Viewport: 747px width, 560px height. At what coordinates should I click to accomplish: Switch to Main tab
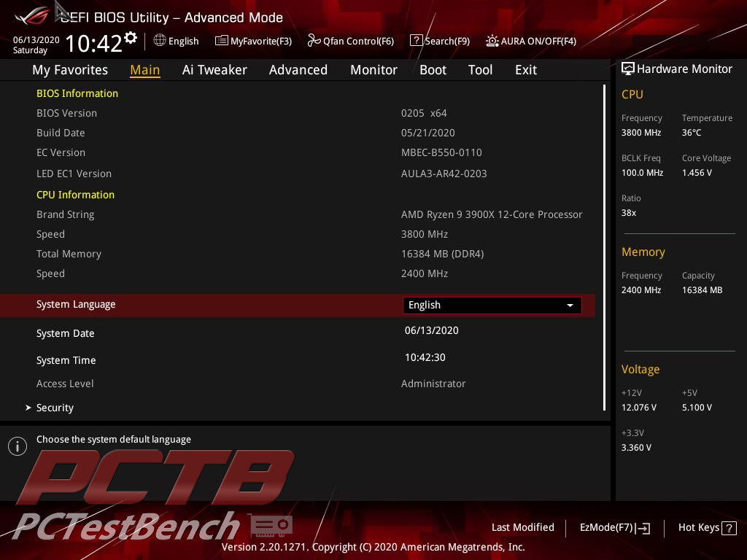coord(145,70)
